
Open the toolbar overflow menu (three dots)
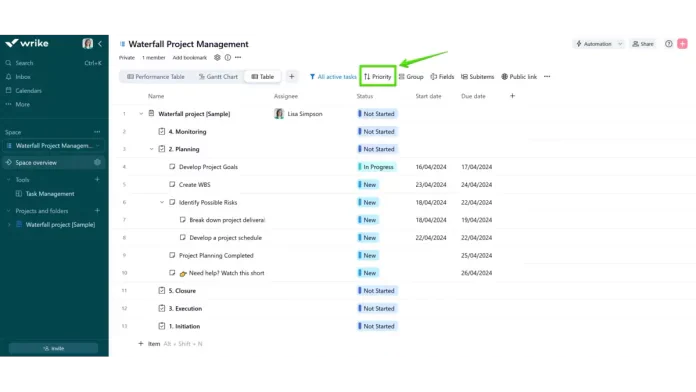pyautogui.click(x=547, y=76)
